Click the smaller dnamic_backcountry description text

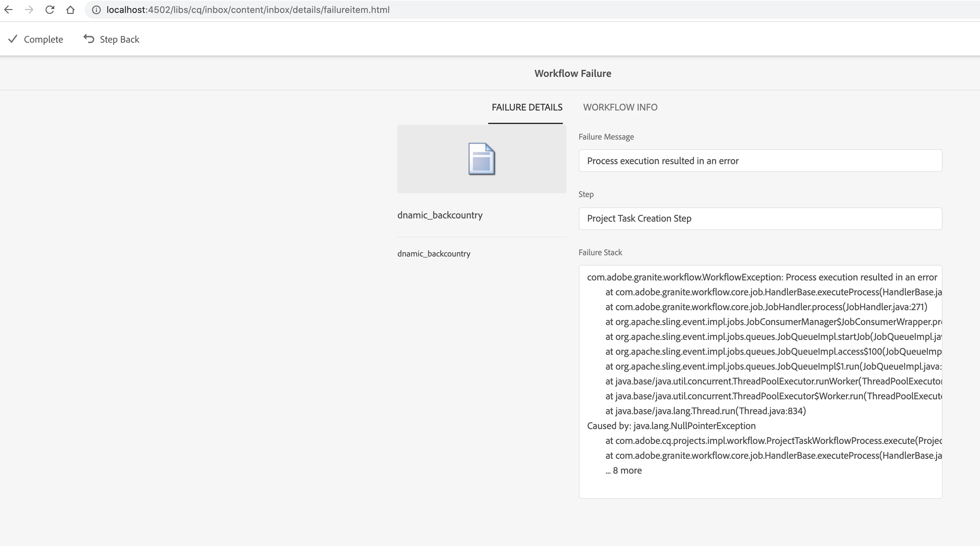point(434,254)
